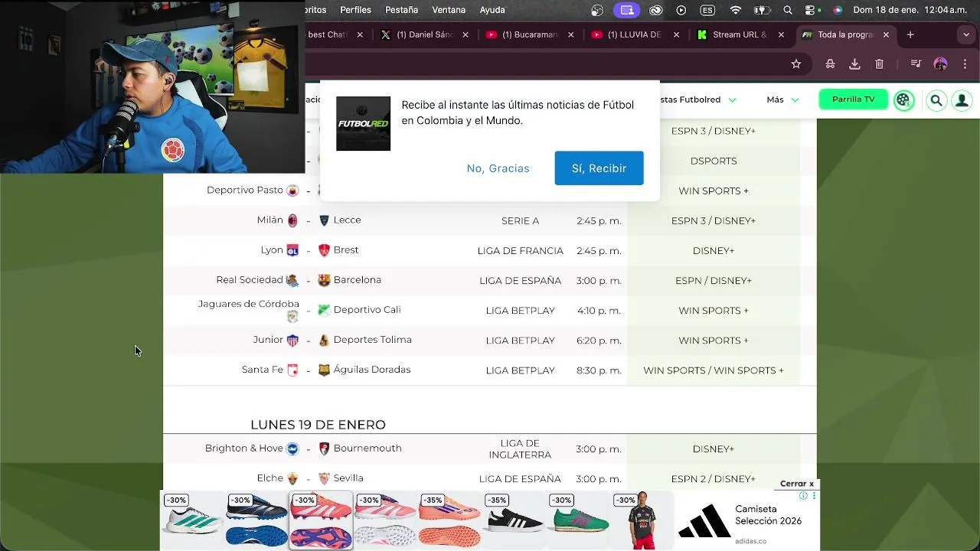Click the trash can extension icon
980x551 pixels.
click(x=879, y=64)
